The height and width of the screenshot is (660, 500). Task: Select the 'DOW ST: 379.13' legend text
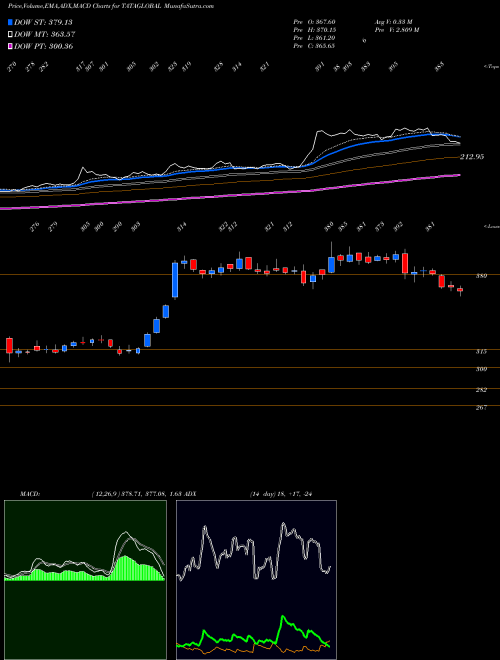[43, 22]
